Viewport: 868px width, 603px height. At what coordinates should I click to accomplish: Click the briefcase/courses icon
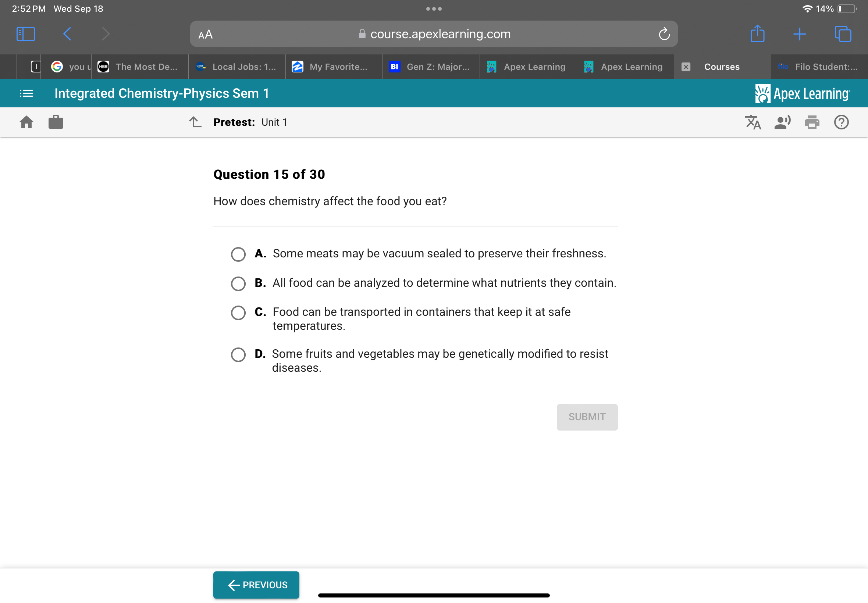[56, 121]
